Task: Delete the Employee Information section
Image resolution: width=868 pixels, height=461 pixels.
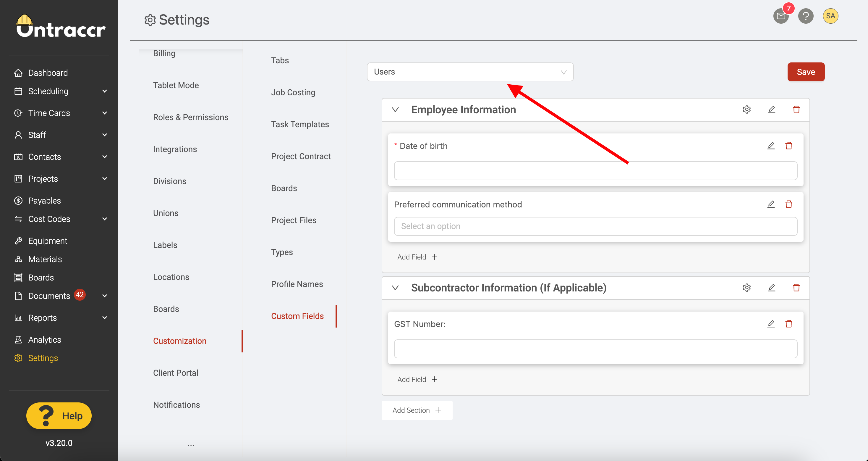Action: click(796, 109)
